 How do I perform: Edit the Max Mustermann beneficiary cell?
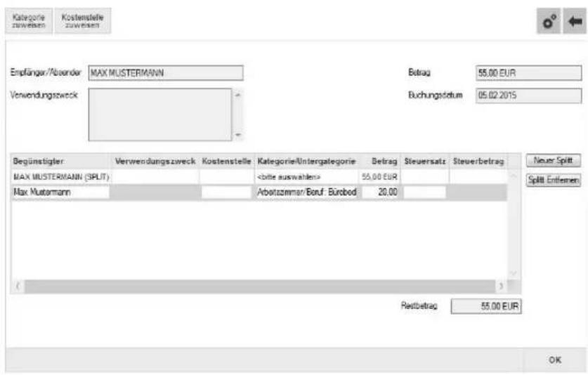pos(60,192)
